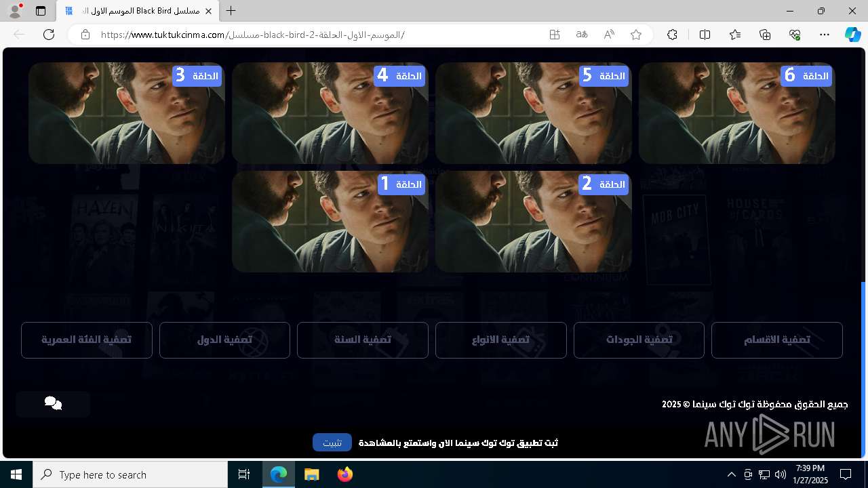
Task: Show hidden system tray icons
Action: tap(731, 474)
